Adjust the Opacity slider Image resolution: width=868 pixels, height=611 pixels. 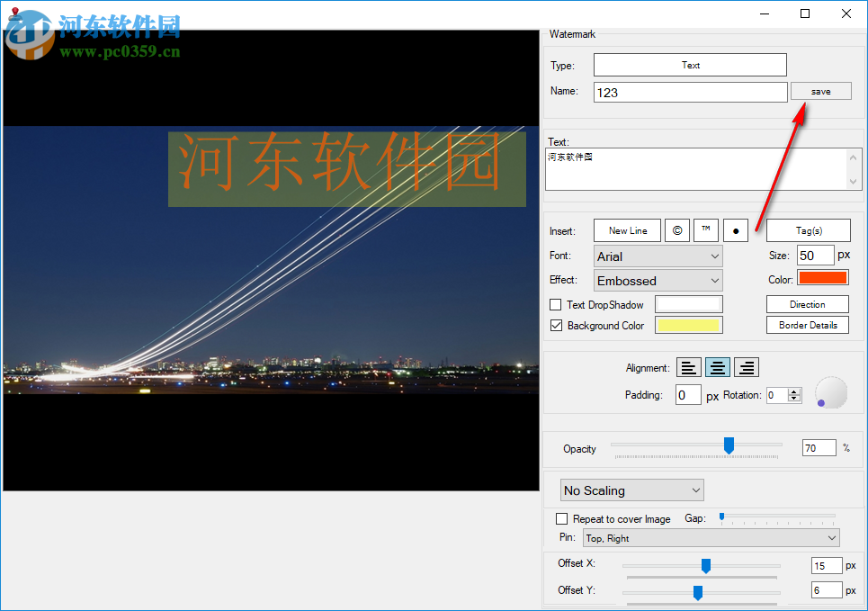click(x=729, y=445)
